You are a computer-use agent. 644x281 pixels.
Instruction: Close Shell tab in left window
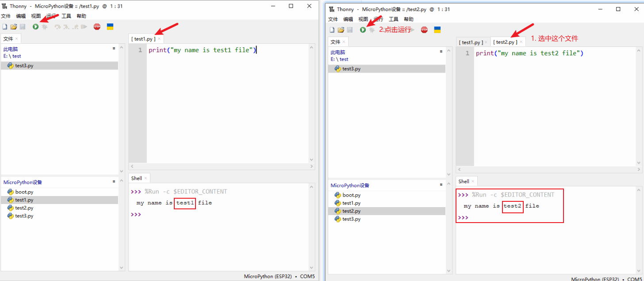146,178
